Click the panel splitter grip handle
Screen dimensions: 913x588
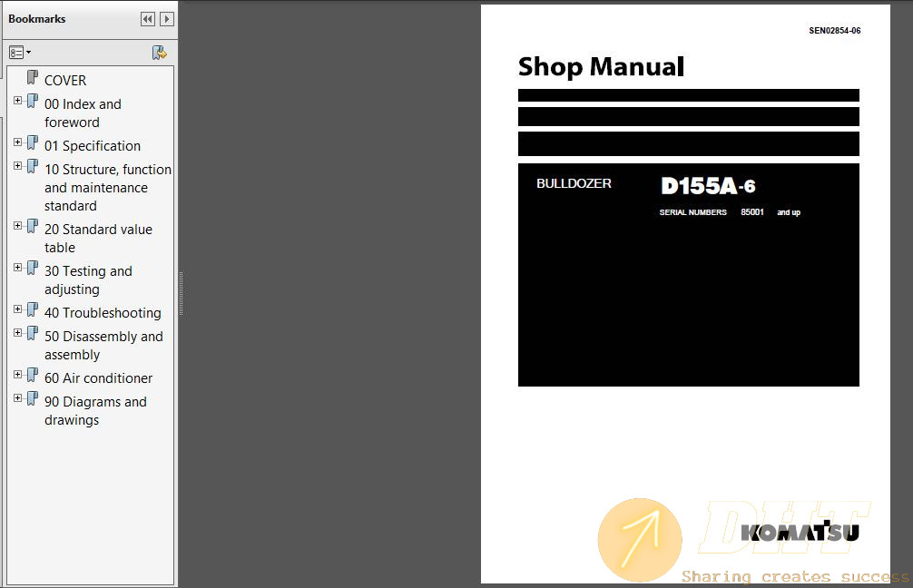tap(182, 293)
